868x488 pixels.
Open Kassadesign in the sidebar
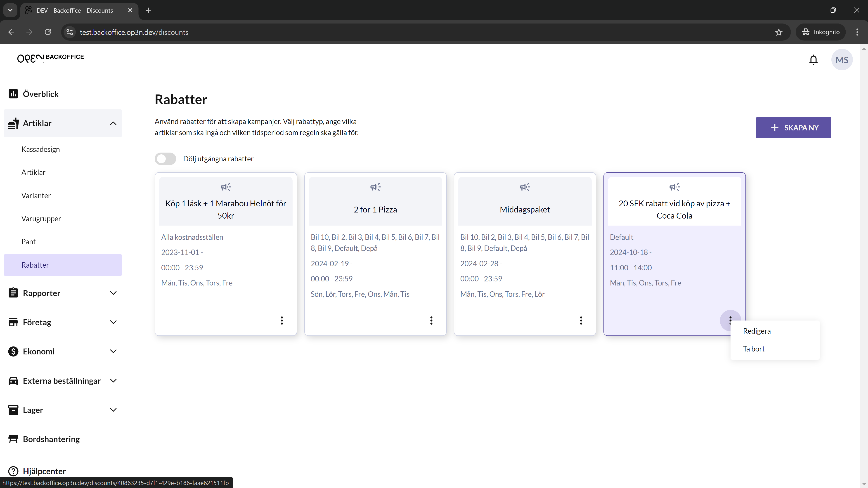(x=40, y=149)
